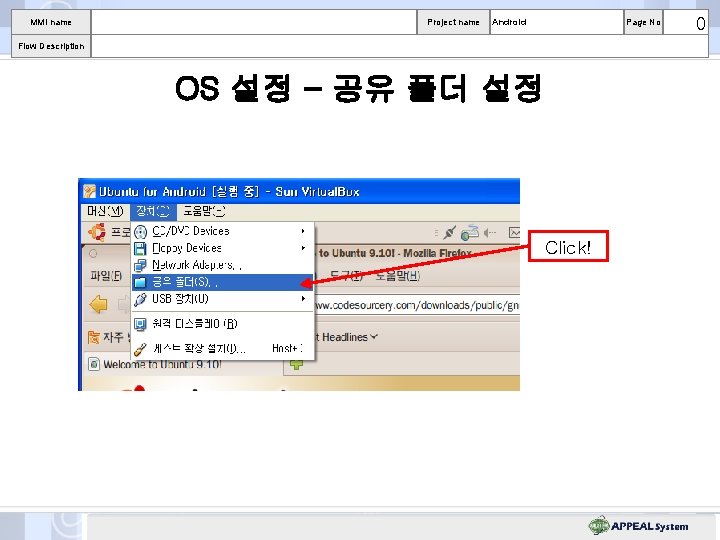Click the Project name header cell
The height and width of the screenshot is (540, 720).
[453, 22]
